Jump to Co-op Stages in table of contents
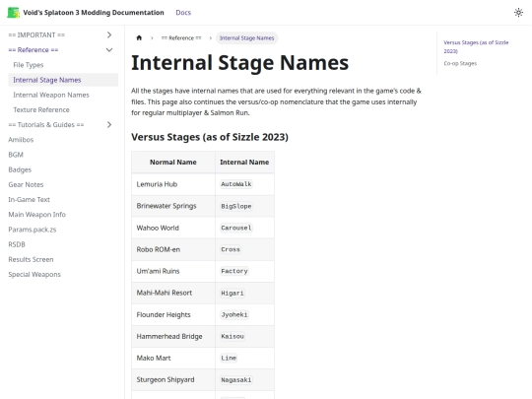 coord(460,63)
